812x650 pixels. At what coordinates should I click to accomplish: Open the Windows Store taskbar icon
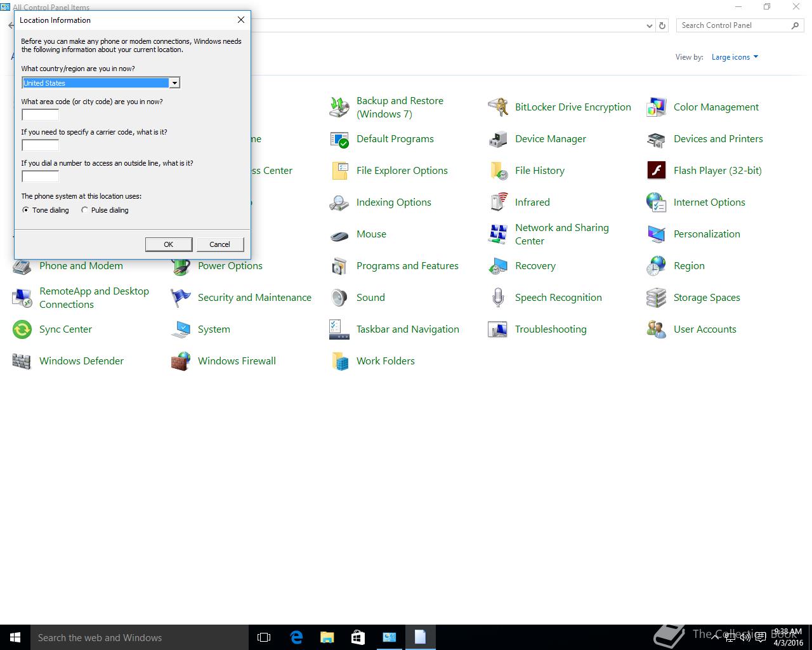(x=358, y=637)
